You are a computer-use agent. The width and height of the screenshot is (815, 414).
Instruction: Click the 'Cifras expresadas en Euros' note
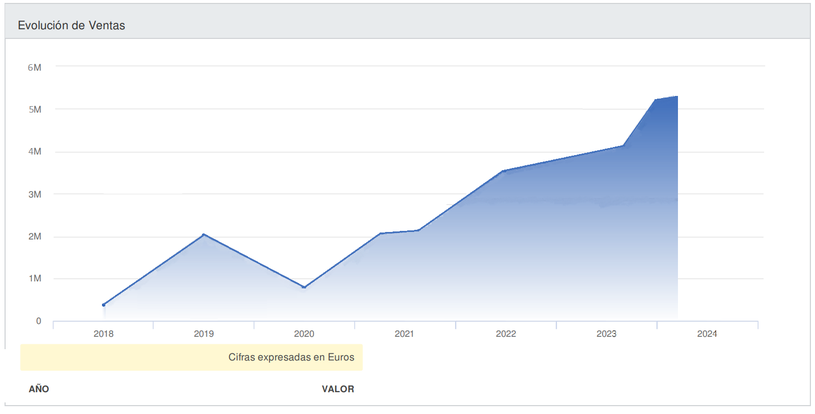coord(291,357)
